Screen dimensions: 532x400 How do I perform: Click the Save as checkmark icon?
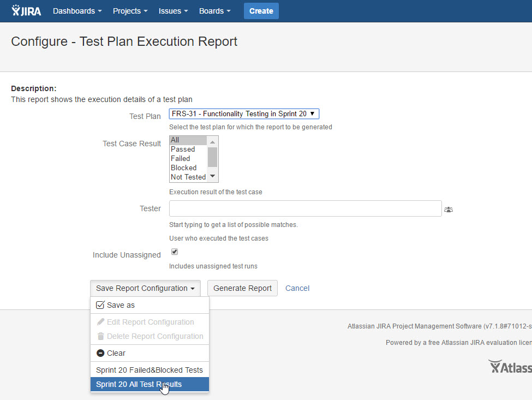point(100,305)
